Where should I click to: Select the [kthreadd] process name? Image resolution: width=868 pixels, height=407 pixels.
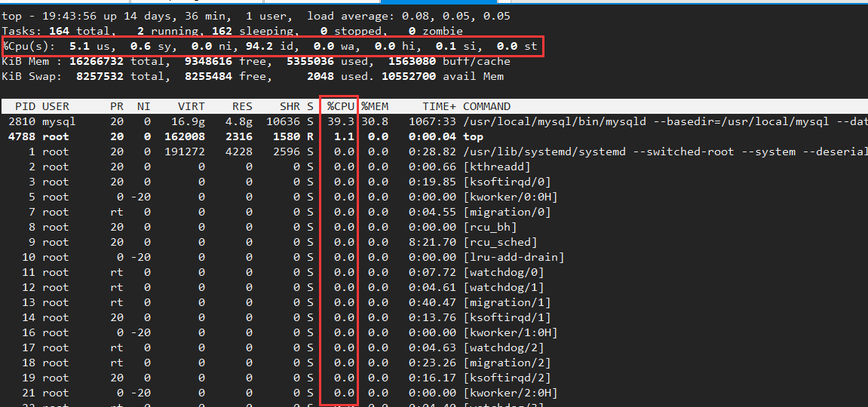(497, 167)
